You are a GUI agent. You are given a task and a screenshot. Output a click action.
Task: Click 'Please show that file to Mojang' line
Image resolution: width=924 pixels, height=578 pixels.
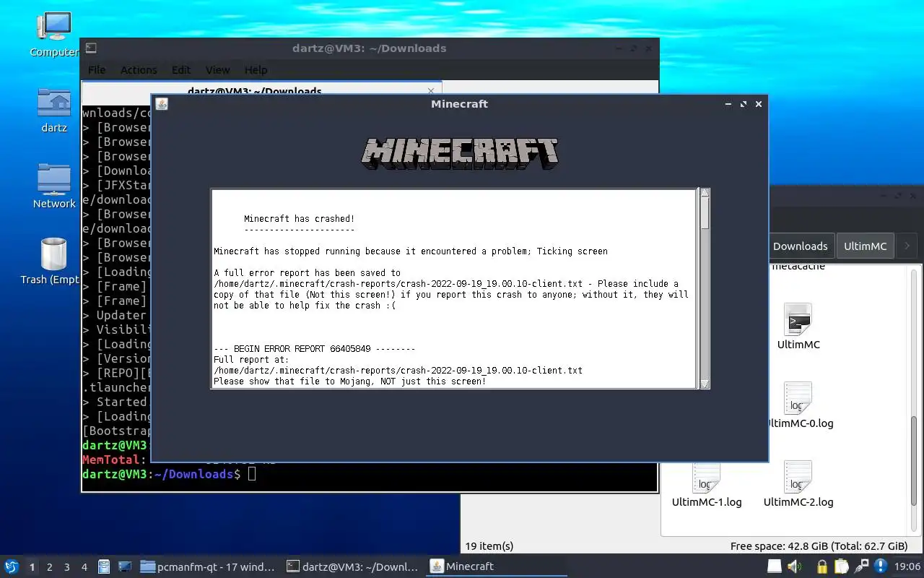pyautogui.click(x=349, y=381)
